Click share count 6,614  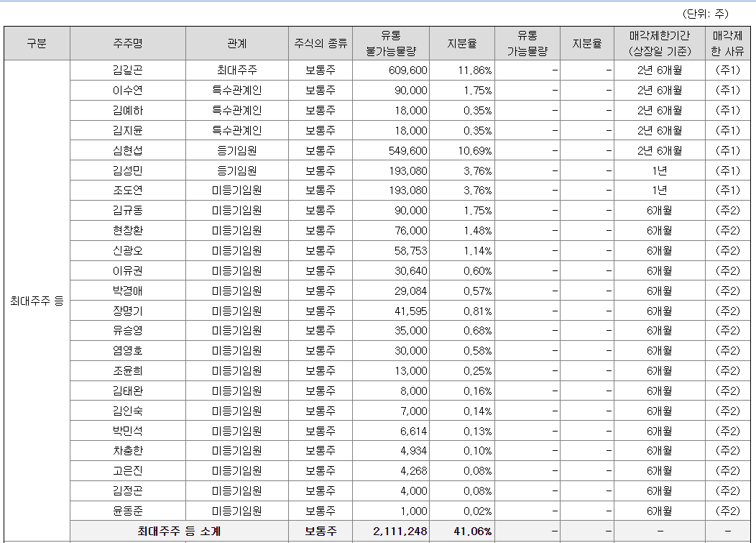tap(414, 432)
